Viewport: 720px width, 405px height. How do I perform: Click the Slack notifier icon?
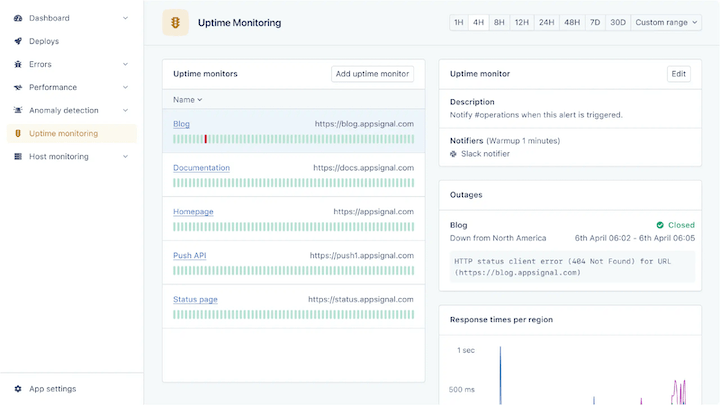pyautogui.click(x=453, y=154)
